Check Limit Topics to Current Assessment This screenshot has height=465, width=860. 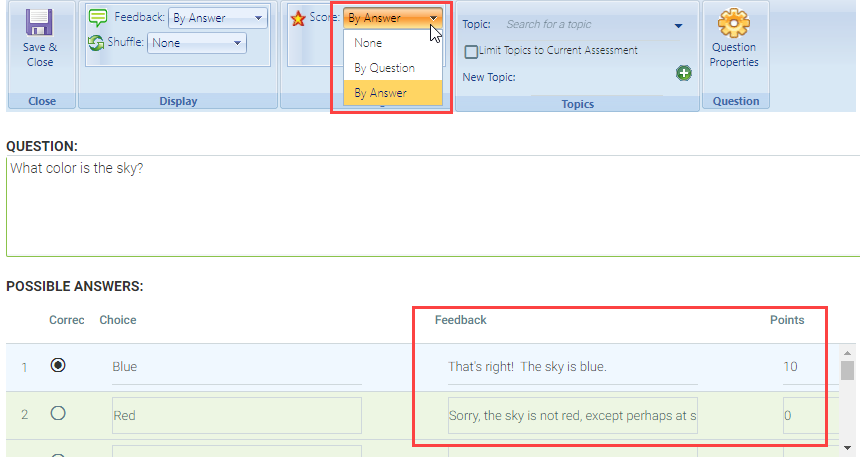click(471, 52)
